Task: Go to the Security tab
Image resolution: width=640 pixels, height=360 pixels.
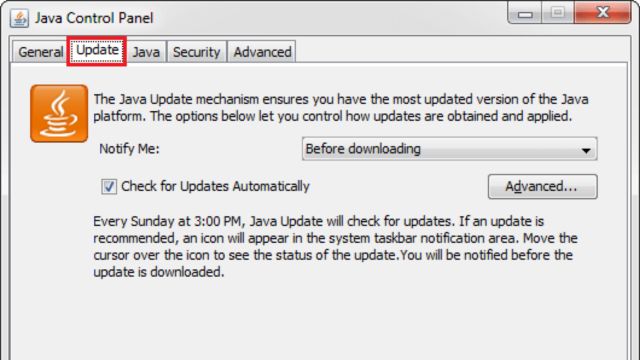Action: click(196, 52)
